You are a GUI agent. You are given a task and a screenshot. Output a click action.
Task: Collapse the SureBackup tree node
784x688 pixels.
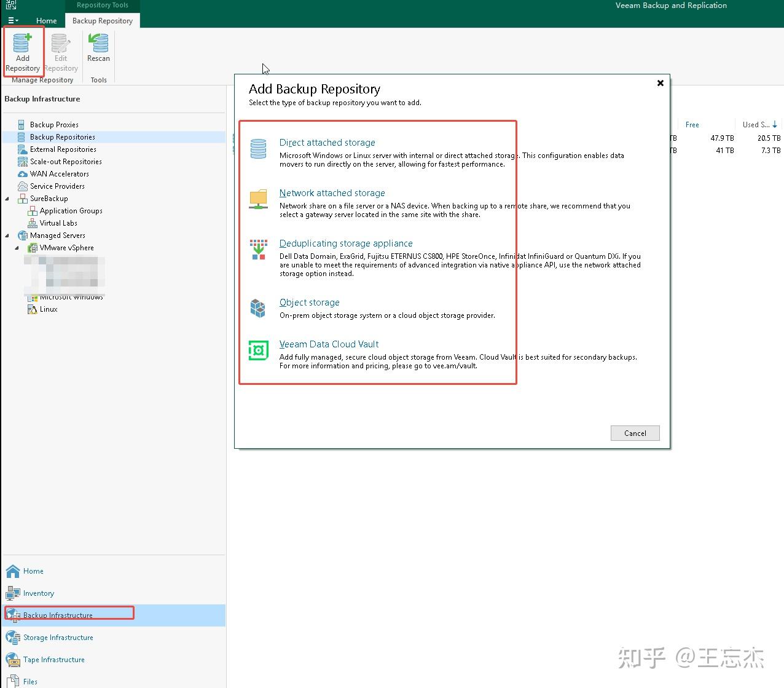point(7,199)
